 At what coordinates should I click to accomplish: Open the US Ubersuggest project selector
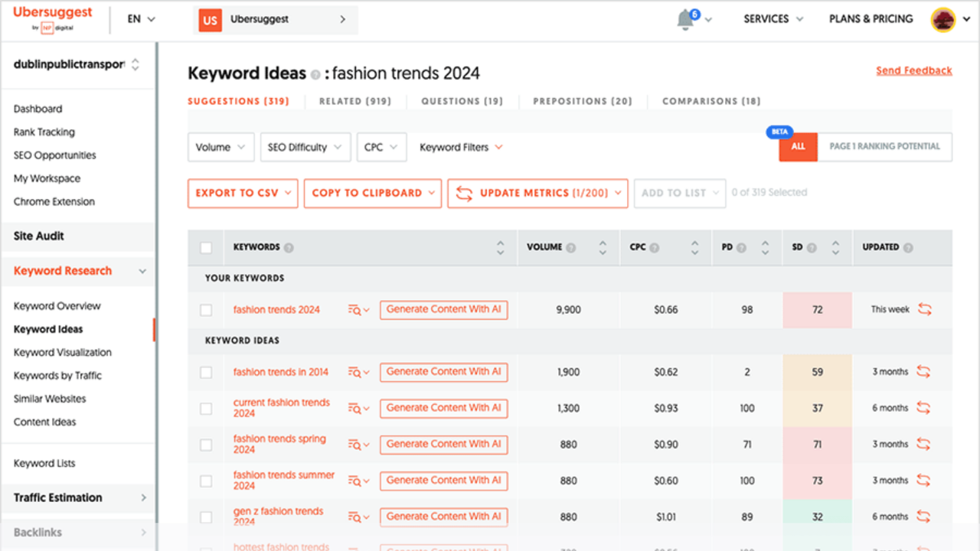pos(276,20)
